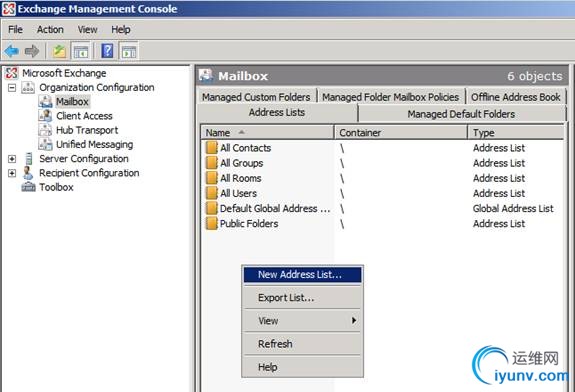
Task: Select the Default Global Address row name
Action: [x=275, y=208]
